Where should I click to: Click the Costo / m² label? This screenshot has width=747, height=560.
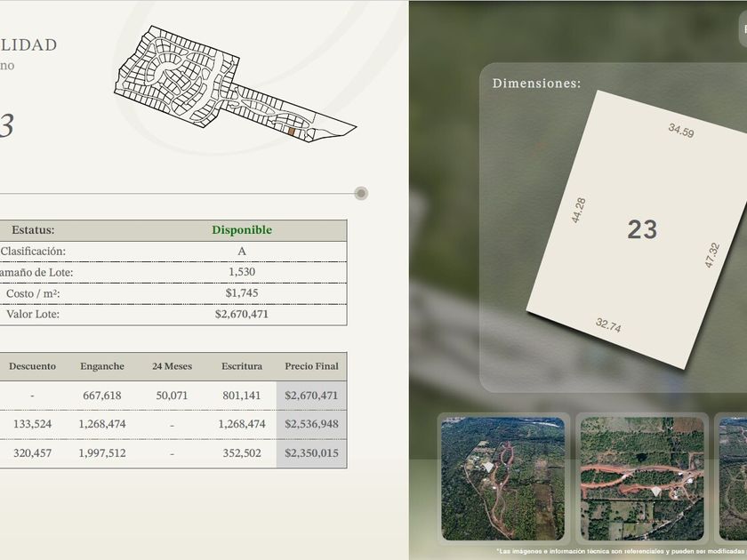pos(33,293)
